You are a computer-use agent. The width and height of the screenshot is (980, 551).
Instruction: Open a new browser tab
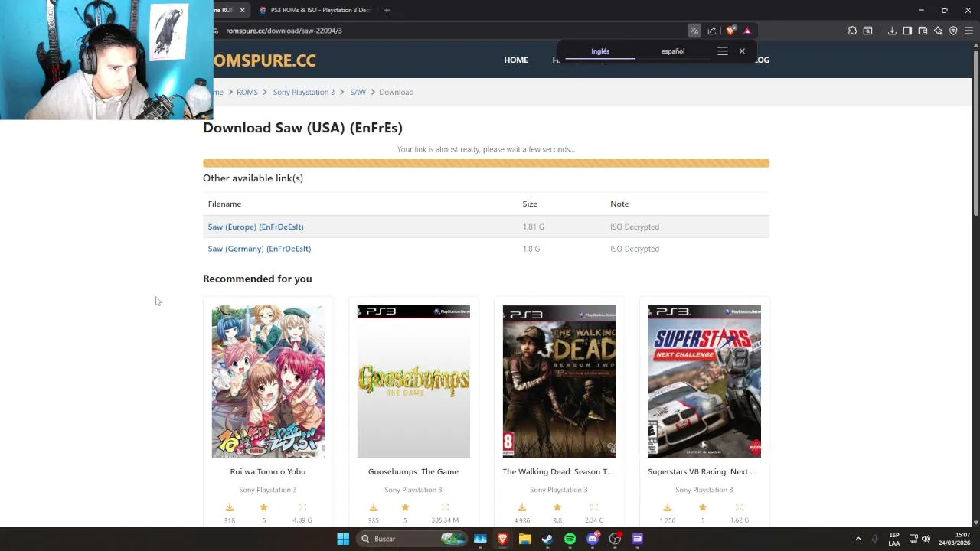[387, 10]
